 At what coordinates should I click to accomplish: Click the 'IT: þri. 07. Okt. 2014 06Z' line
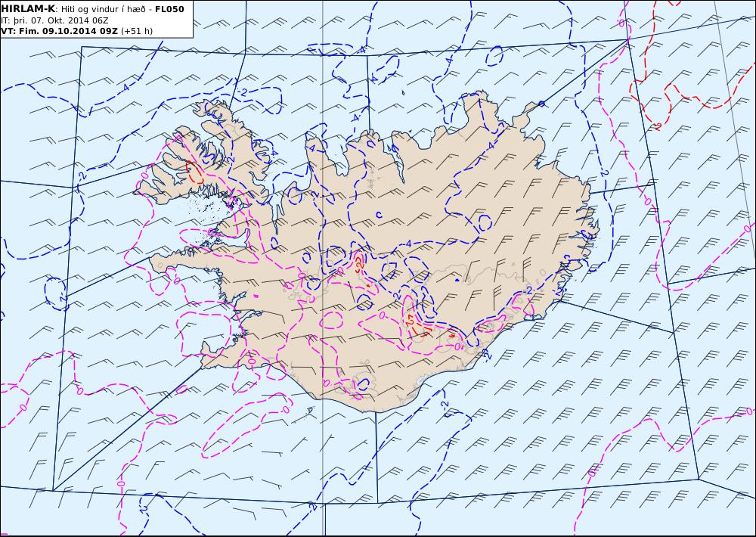pos(54,20)
